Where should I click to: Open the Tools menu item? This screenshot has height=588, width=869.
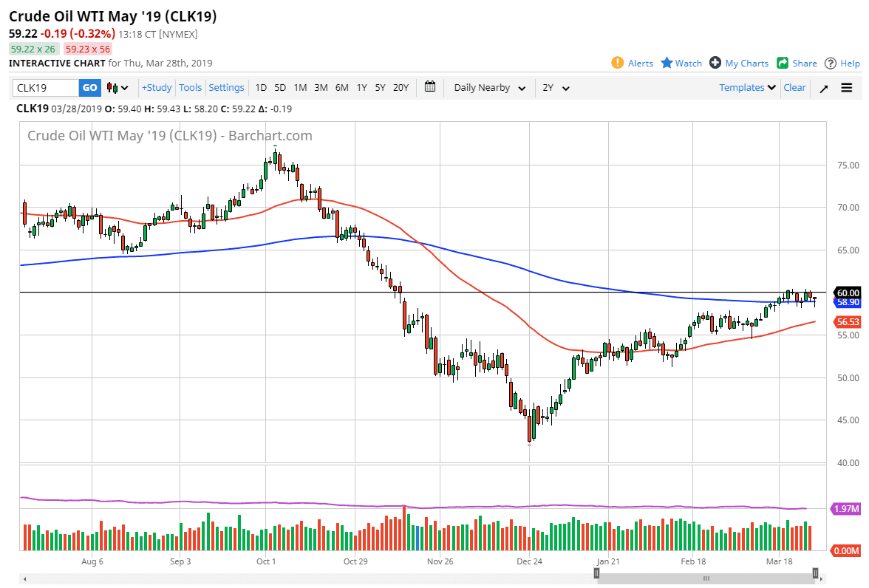coord(190,87)
